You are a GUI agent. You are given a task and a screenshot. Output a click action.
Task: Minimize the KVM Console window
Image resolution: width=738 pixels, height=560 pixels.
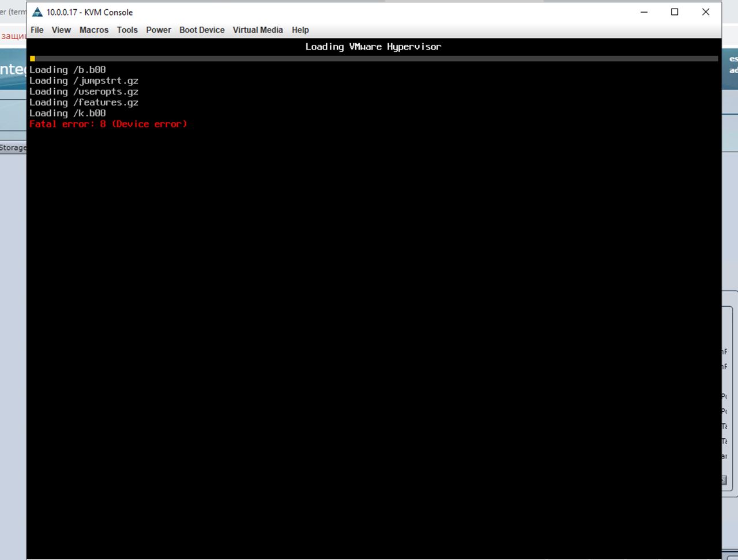[x=644, y=12]
